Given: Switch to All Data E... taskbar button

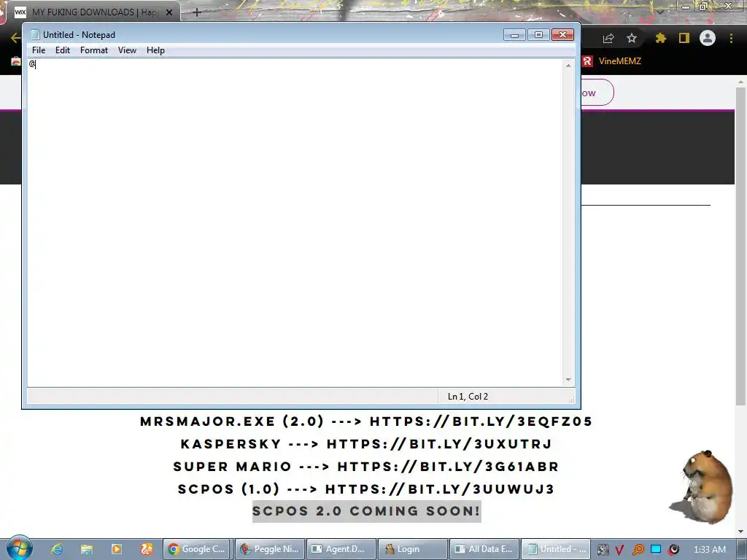Looking at the screenshot, I should point(484,549).
